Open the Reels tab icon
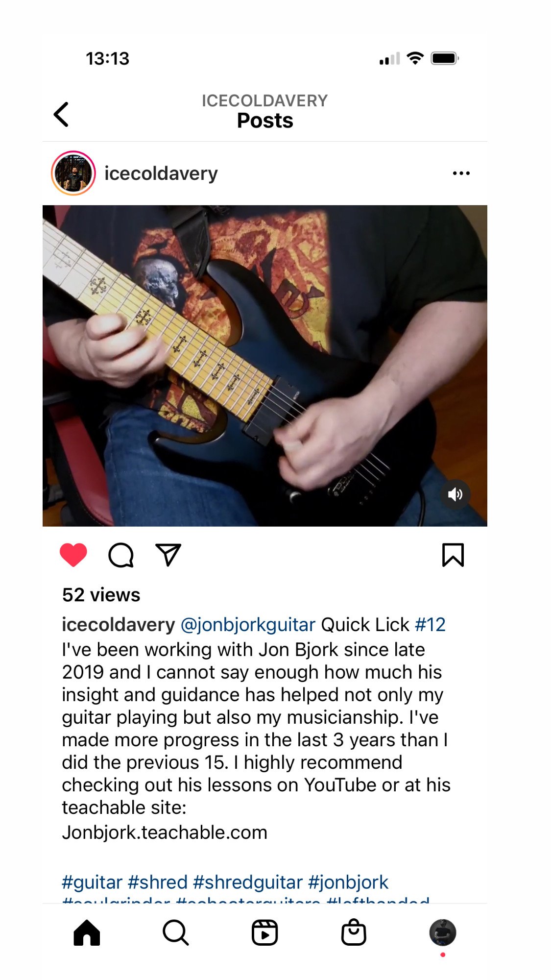Viewport: 551px width, 980px height. [x=265, y=932]
